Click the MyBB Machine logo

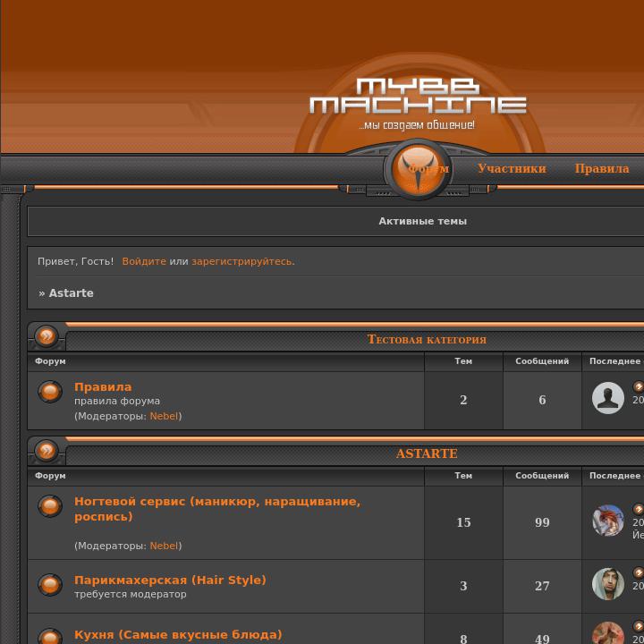pos(418,97)
